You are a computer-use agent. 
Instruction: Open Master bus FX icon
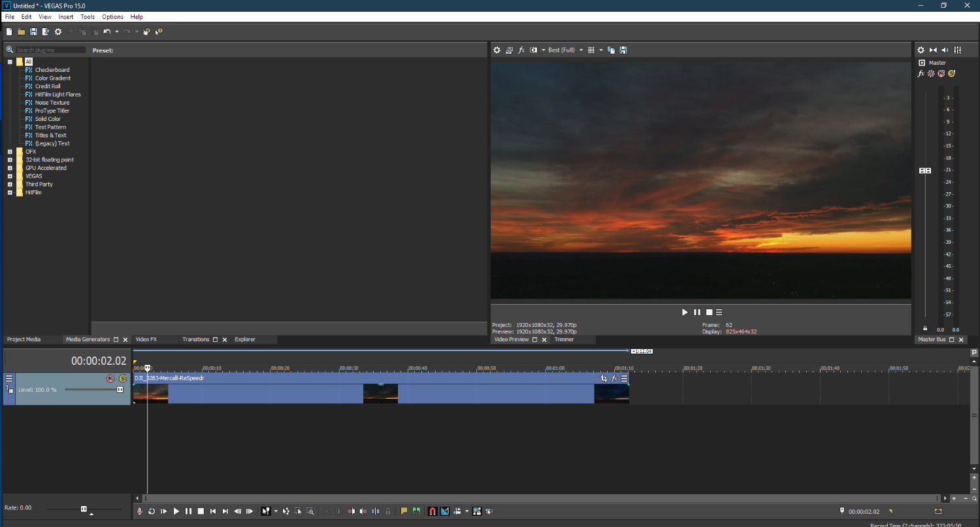(921, 74)
